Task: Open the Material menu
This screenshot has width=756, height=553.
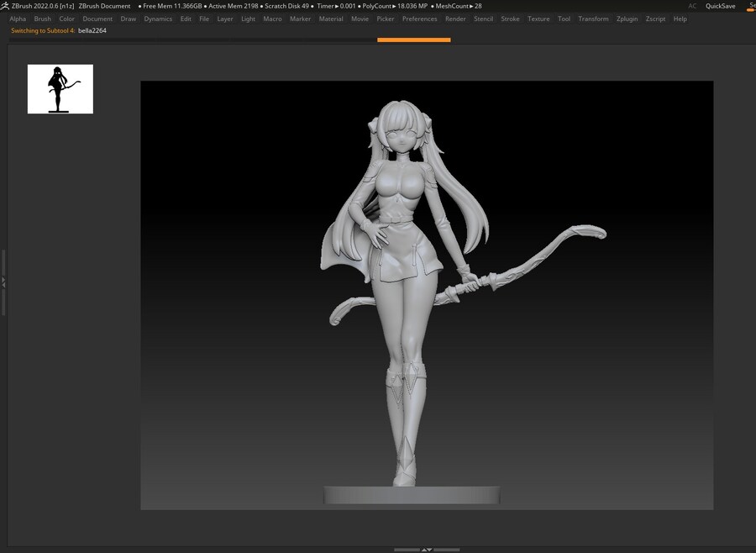Action: 331,18
